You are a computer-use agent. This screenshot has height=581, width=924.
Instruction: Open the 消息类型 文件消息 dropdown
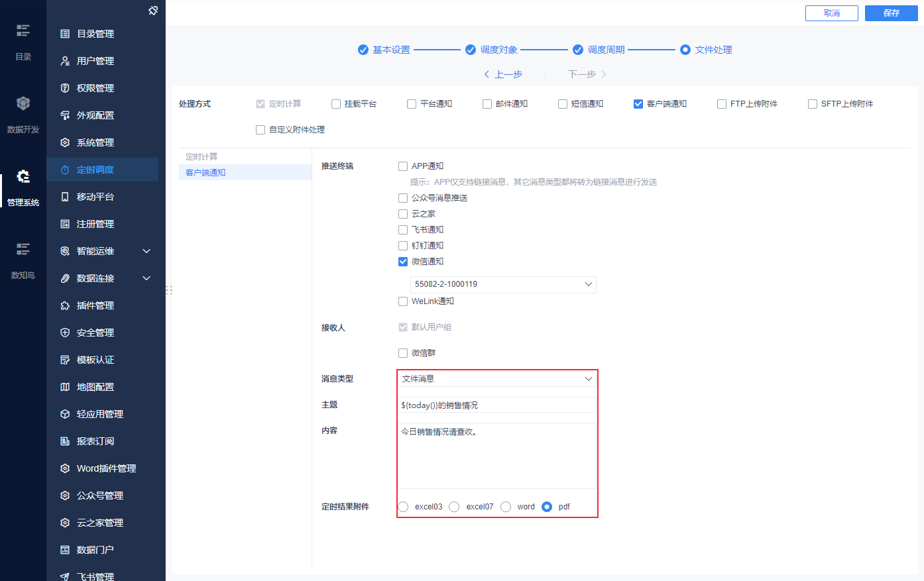click(x=497, y=379)
